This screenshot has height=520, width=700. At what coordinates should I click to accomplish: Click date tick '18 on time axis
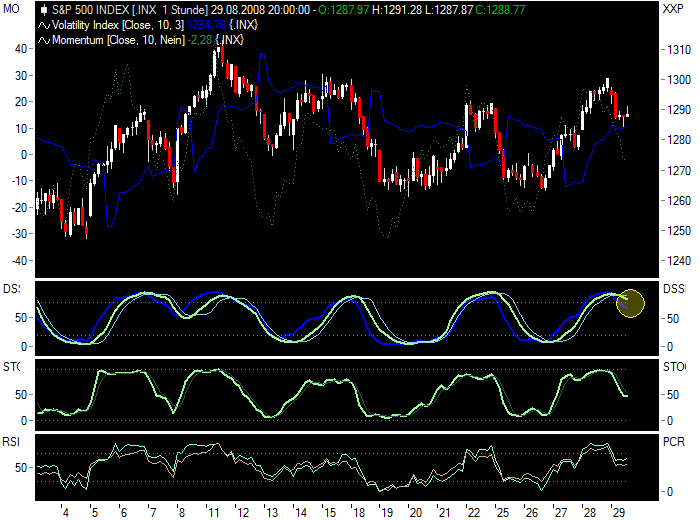358,512
